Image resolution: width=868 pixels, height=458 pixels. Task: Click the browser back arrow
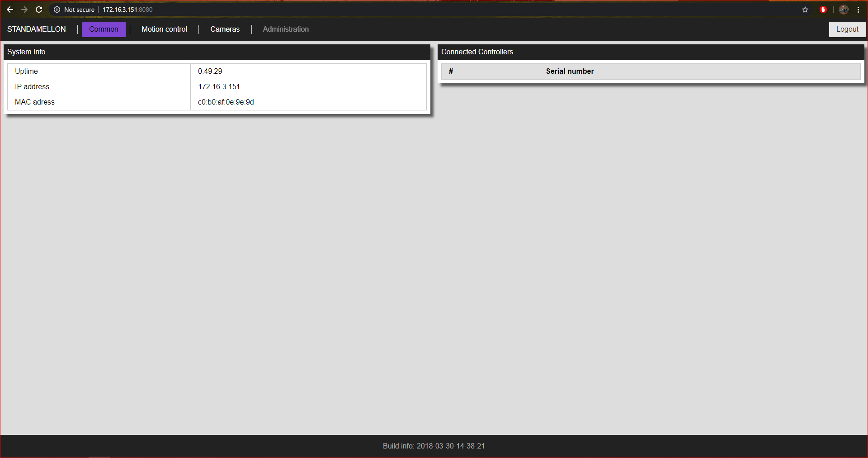coord(10,10)
